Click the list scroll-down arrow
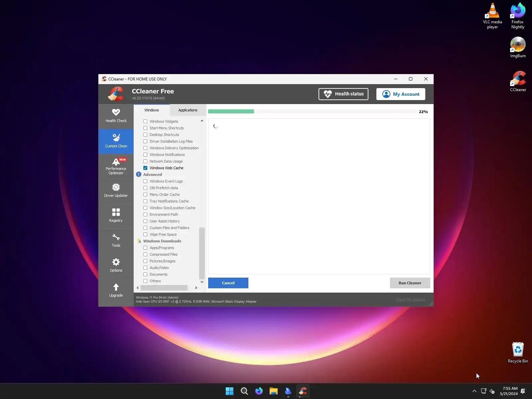 coord(202,282)
